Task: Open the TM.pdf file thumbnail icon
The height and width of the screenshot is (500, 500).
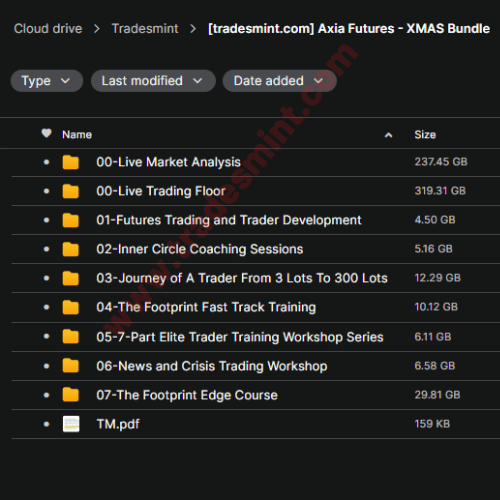Action: pos(71,424)
